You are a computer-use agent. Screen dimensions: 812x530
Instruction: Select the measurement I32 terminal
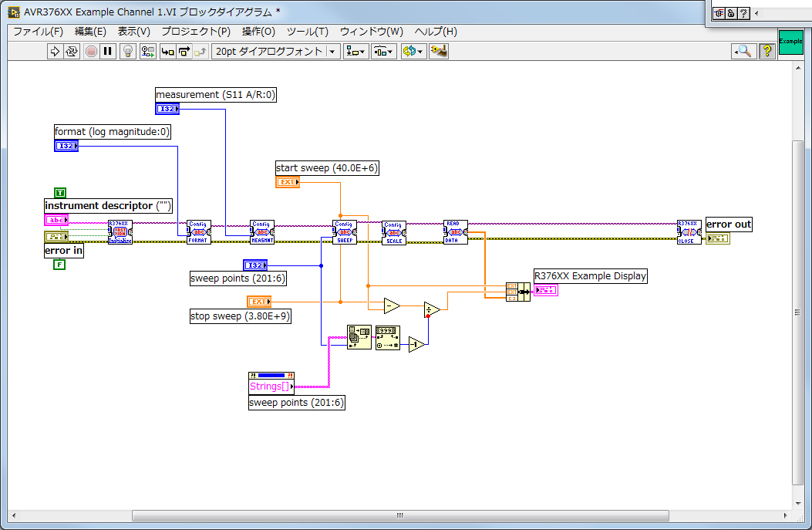tap(167, 109)
